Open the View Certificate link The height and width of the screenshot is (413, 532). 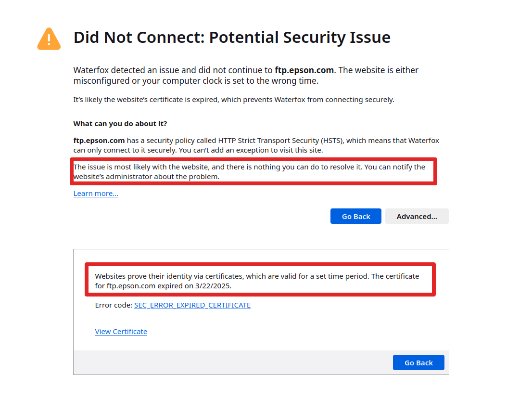pos(121,332)
